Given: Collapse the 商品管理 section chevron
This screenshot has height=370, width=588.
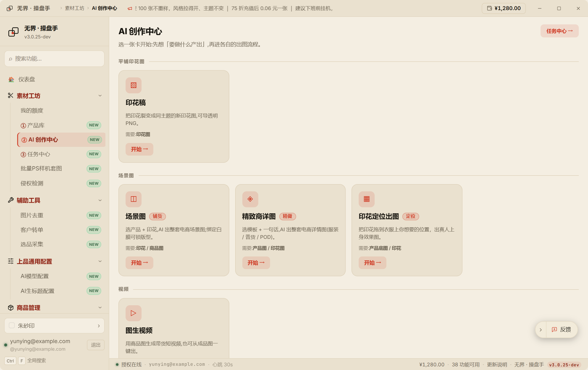Looking at the screenshot, I should point(100,307).
